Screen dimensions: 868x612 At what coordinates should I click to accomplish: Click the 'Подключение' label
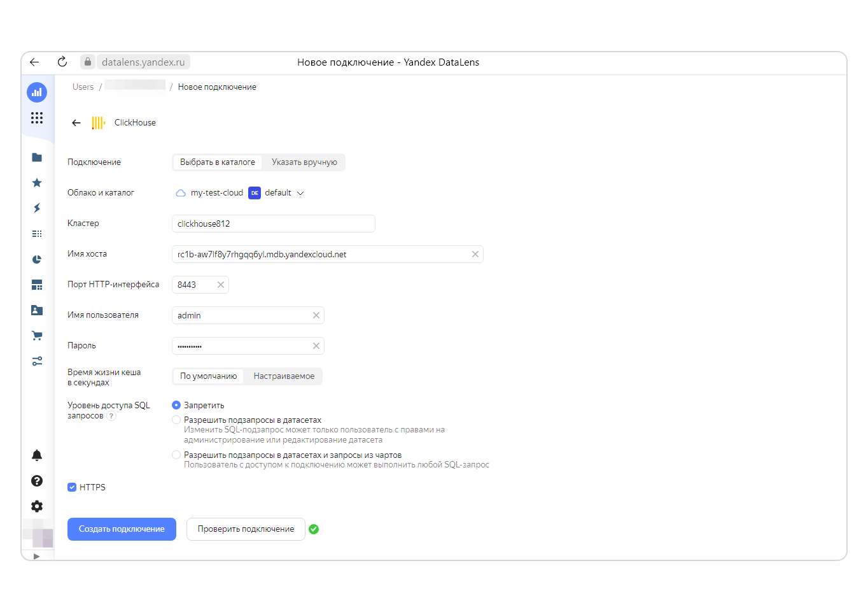click(x=94, y=162)
